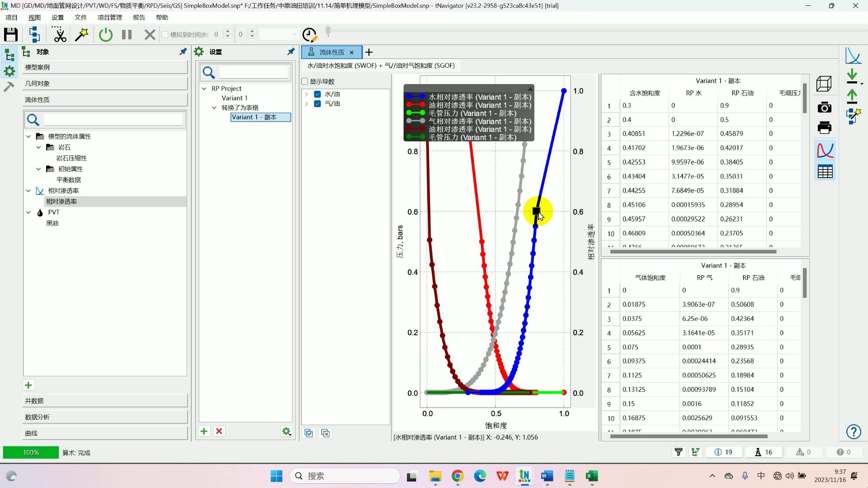
Task: Click the Save floppy disk icon
Action: (11, 34)
